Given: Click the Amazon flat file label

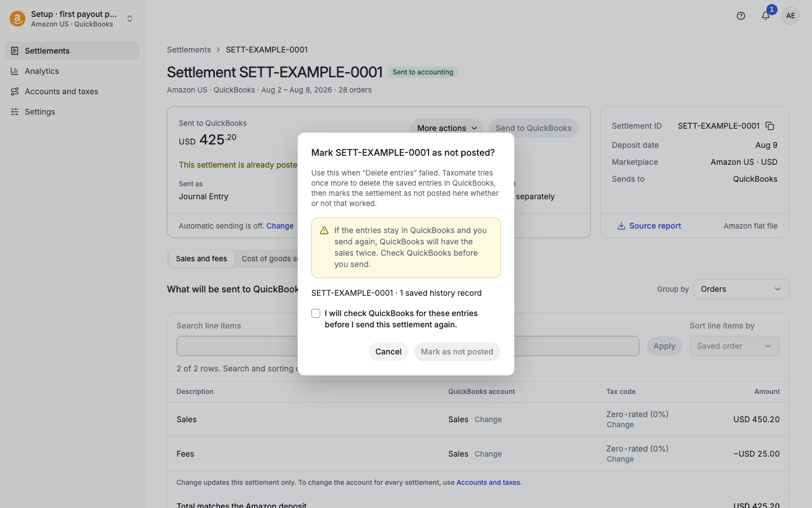Looking at the screenshot, I should 751,226.
